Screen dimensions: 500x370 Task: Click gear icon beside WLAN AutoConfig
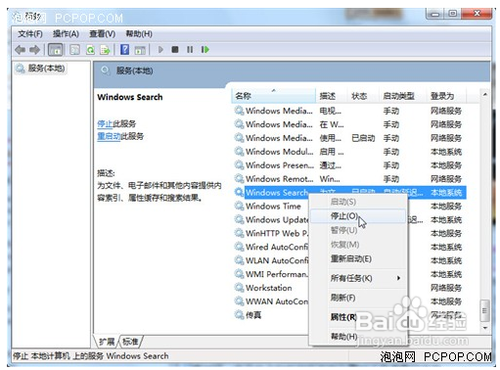point(239,260)
